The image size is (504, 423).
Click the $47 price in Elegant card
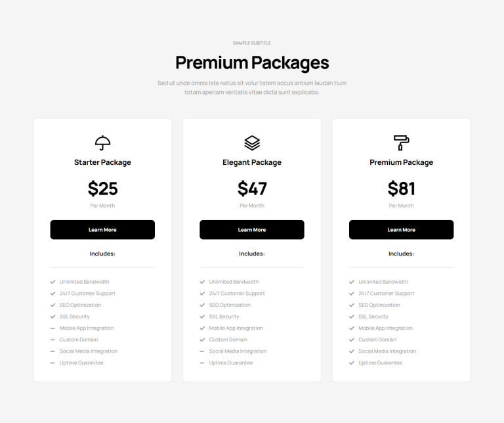[x=252, y=189]
